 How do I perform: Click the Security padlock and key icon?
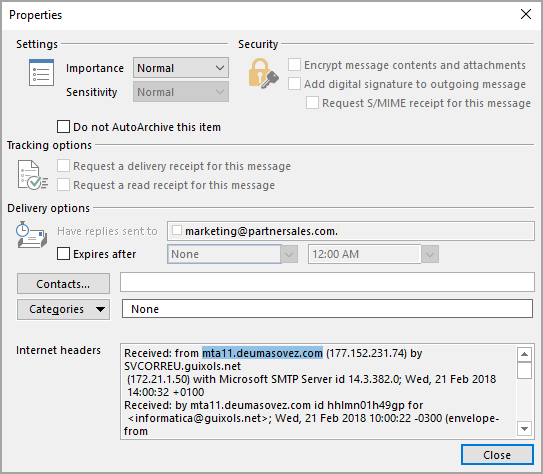[264, 73]
